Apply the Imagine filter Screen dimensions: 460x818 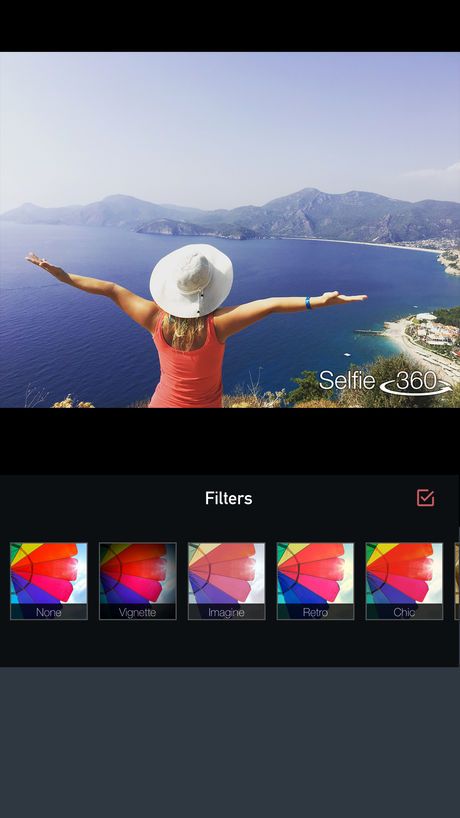coord(226,581)
